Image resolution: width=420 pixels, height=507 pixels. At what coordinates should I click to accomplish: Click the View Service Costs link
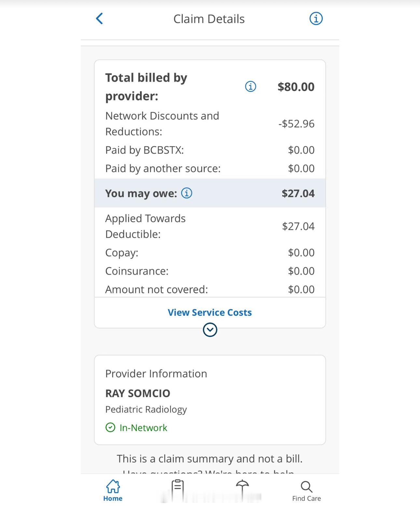[210, 312]
